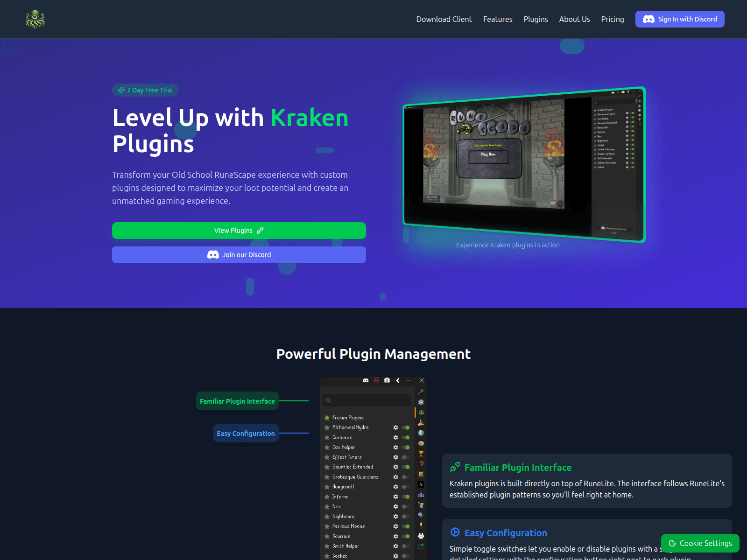Screen dimensions: 747x560
Task: Click the Easy Configuration card heading
Action: point(506,533)
